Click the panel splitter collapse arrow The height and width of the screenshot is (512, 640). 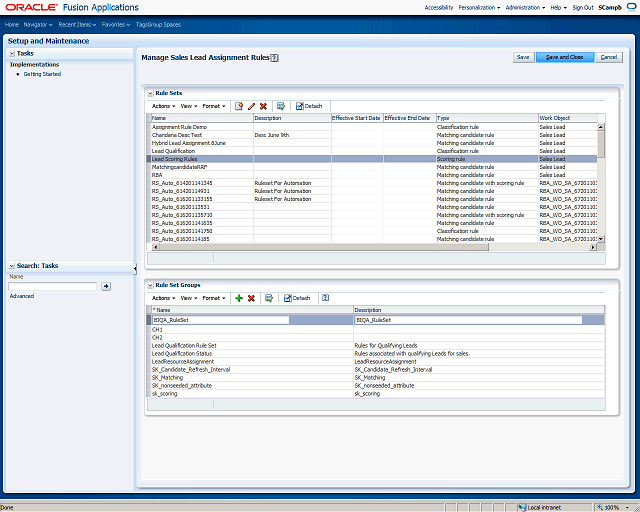[x=135, y=268]
